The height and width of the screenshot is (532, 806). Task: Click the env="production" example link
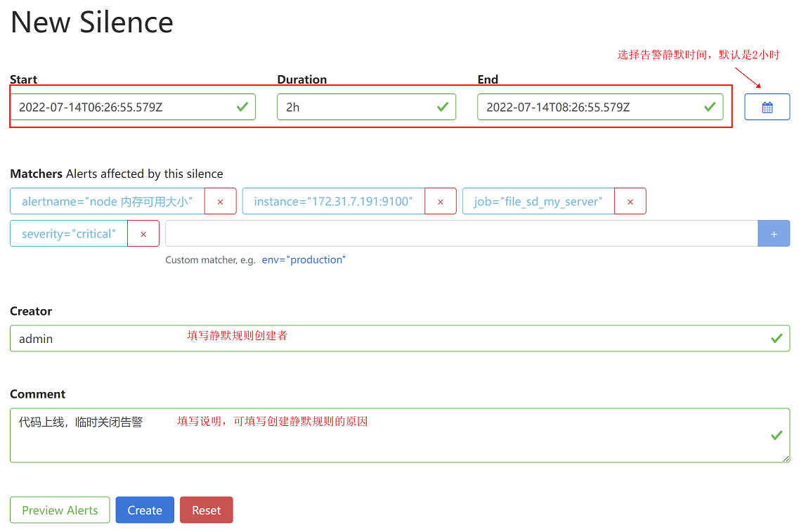(304, 260)
